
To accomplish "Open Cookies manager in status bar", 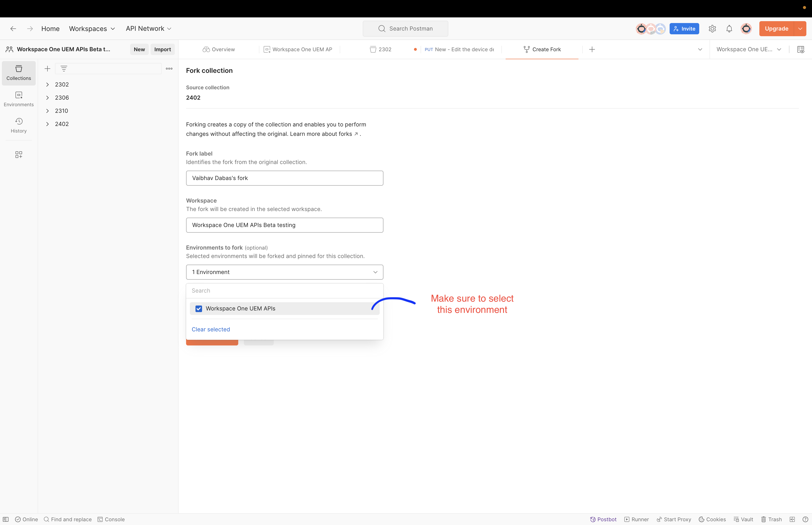I will coord(712,519).
